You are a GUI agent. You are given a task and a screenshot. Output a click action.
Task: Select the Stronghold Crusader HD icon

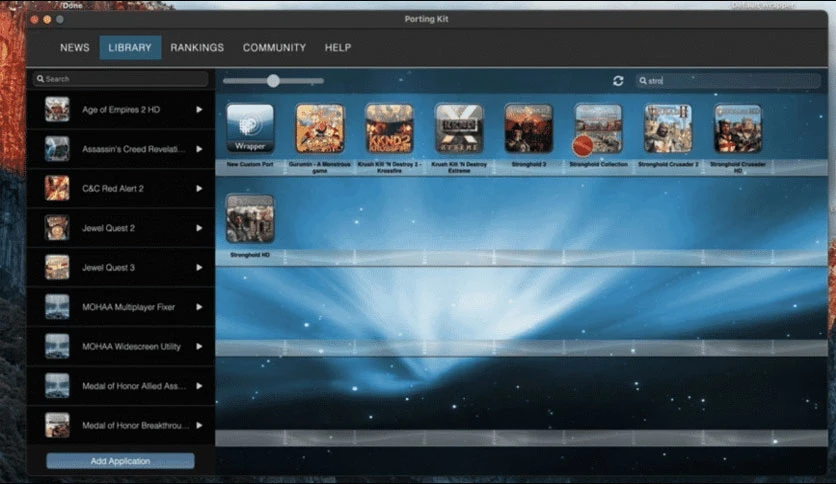(738, 128)
